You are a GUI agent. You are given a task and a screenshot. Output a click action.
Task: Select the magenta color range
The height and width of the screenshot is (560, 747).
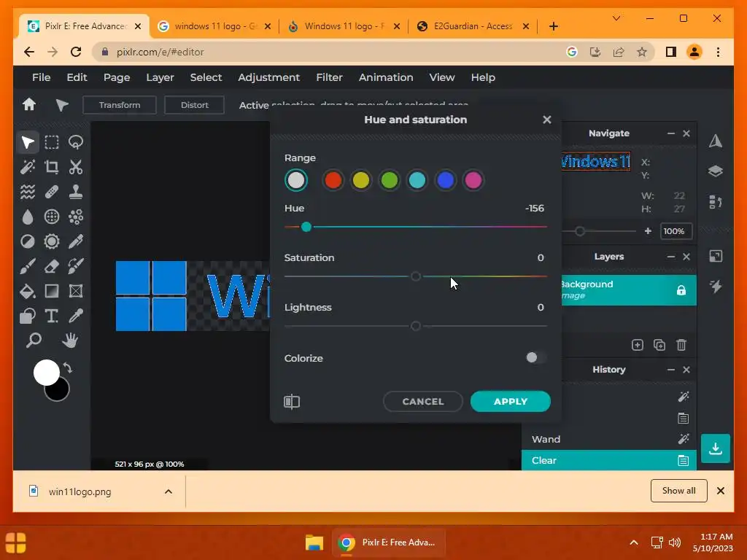pos(473,181)
